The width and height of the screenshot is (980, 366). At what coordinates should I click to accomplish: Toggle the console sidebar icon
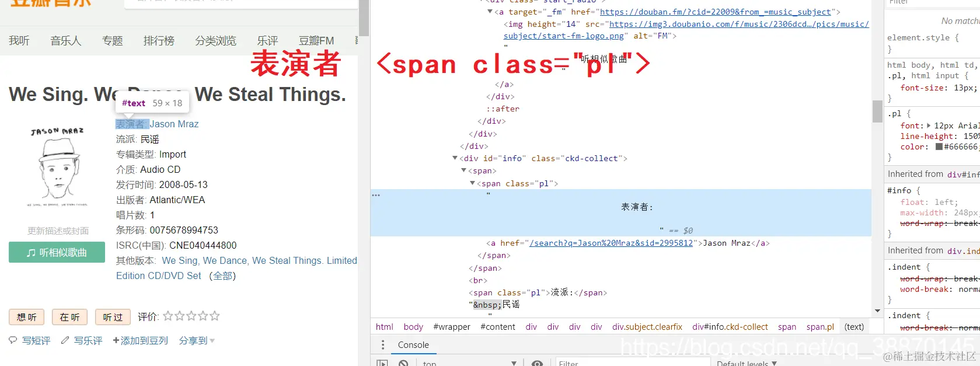(382, 364)
